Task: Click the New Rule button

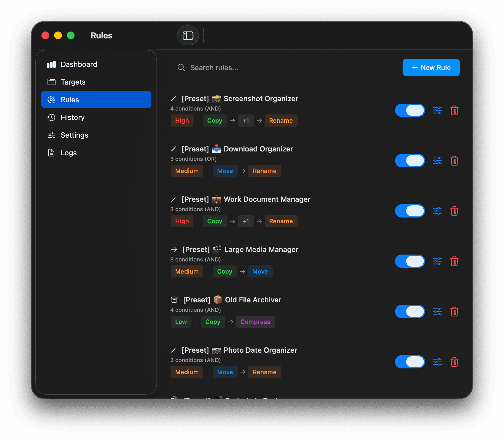Action: click(x=431, y=67)
